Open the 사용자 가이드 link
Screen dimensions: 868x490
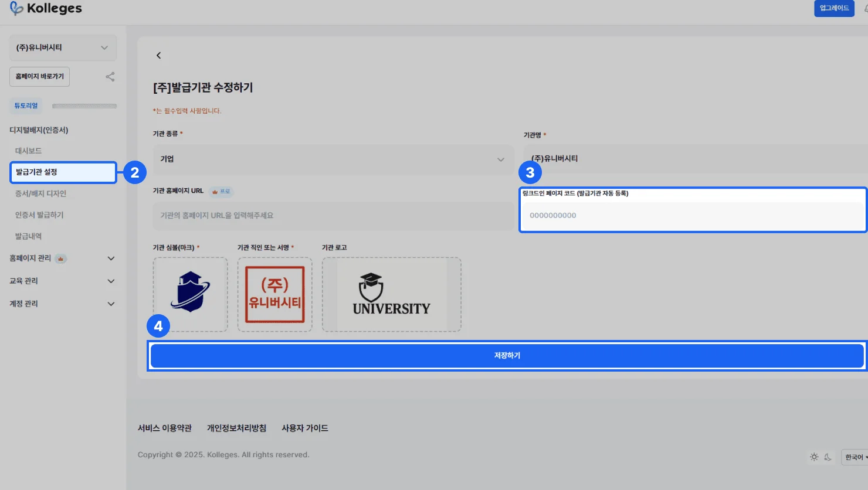(x=305, y=428)
